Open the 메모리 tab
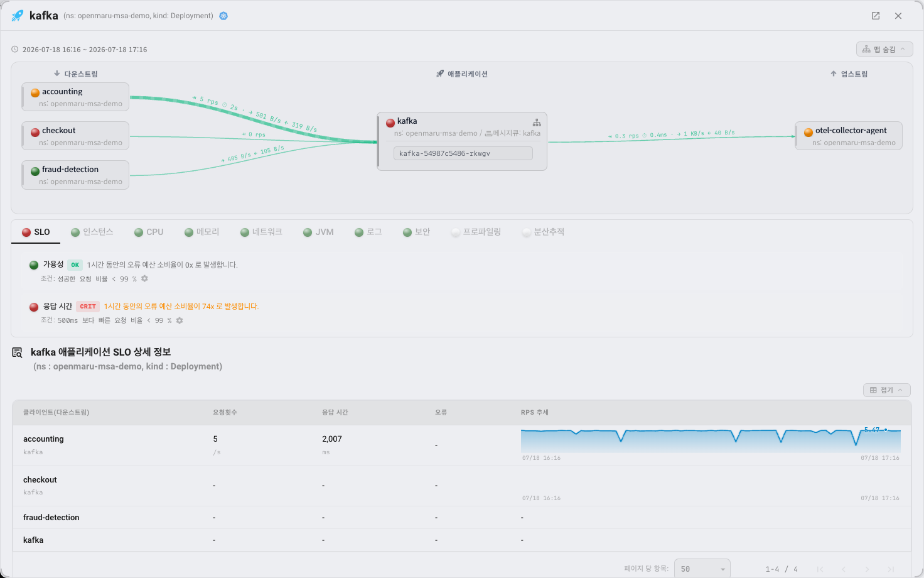924x578 pixels. coord(202,232)
